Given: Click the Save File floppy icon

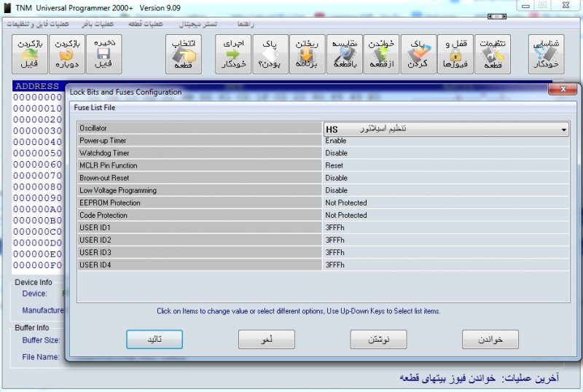Looking at the screenshot, I should point(103,55).
